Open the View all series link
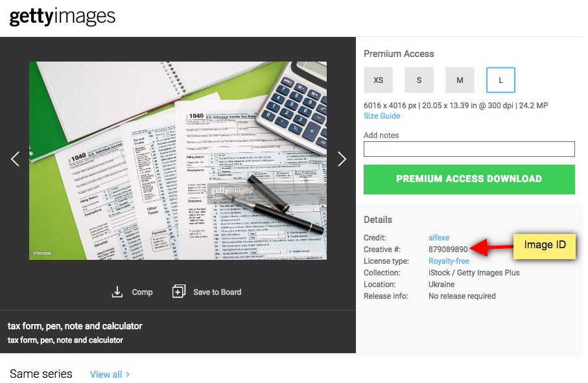Viewport: 588px width, 383px height. (106, 375)
